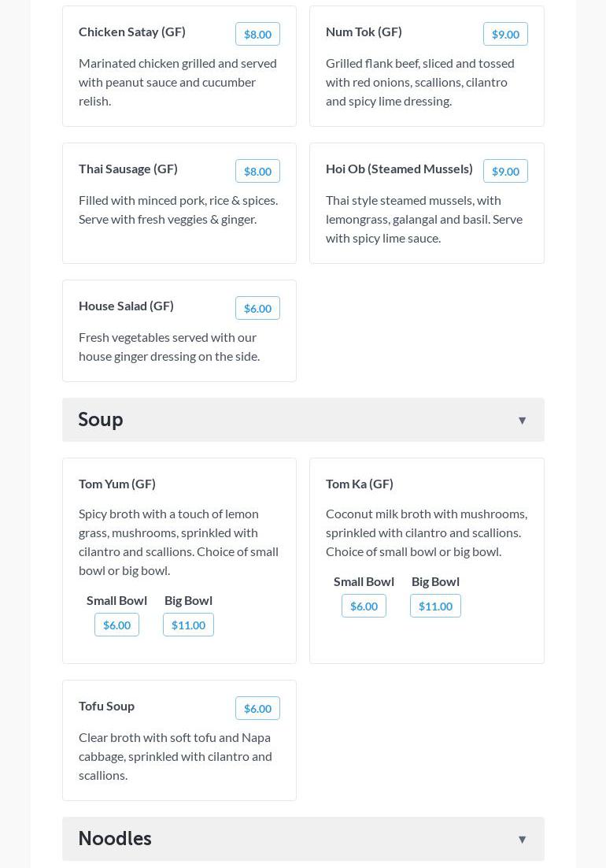Viewport: 606px width, 868px height.
Task: Select Num Tok $9.00 price button
Action: [505, 34]
